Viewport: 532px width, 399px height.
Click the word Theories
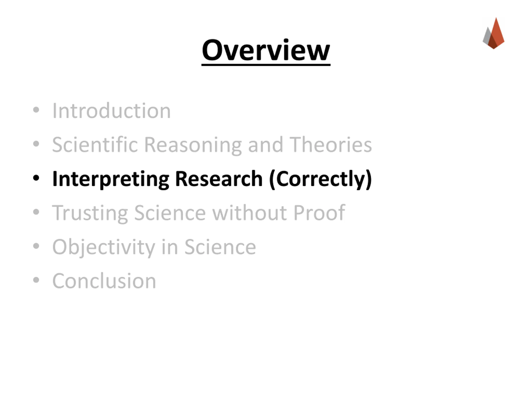[331, 145]
